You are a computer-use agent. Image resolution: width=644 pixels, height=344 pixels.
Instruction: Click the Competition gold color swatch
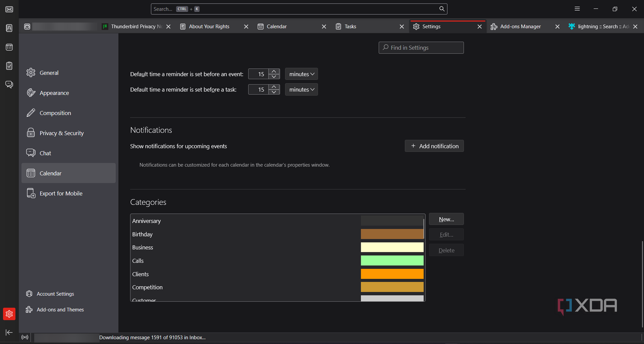pos(392,287)
